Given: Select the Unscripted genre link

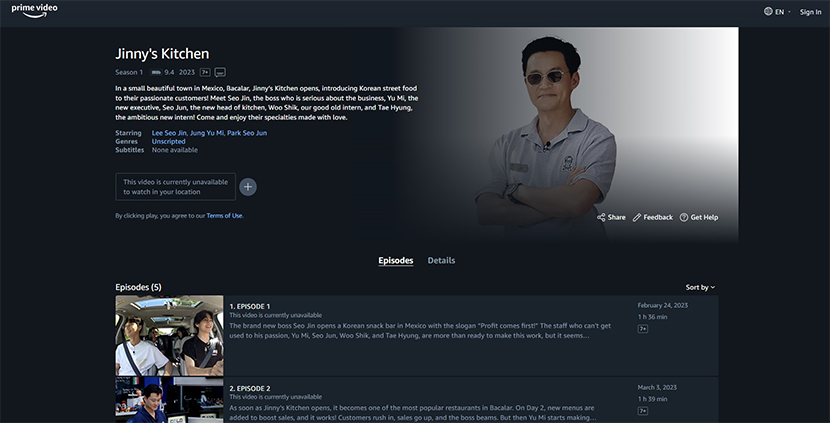Looking at the screenshot, I should (x=168, y=142).
